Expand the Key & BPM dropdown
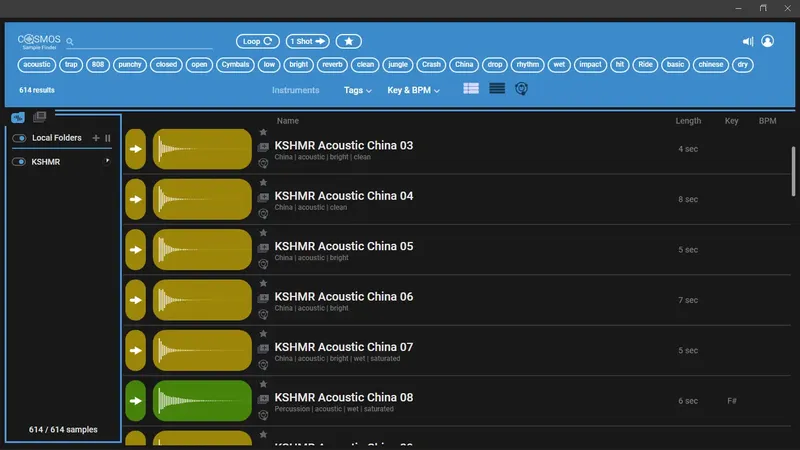This screenshot has width=800, height=450. pyautogui.click(x=413, y=90)
